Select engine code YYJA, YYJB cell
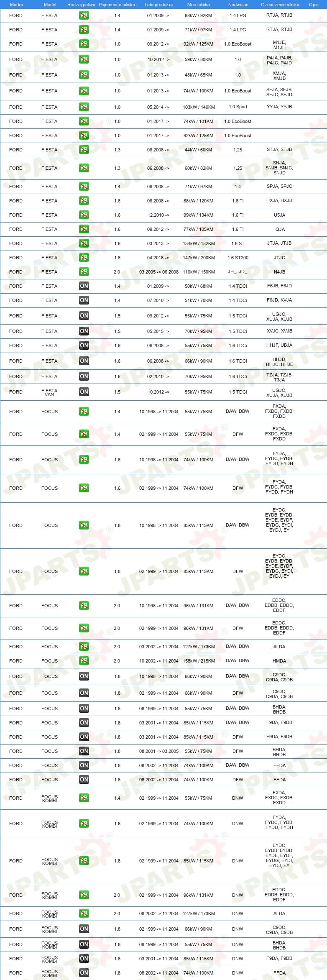Image resolution: width=327 pixels, height=980 pixels. [279, 107]
